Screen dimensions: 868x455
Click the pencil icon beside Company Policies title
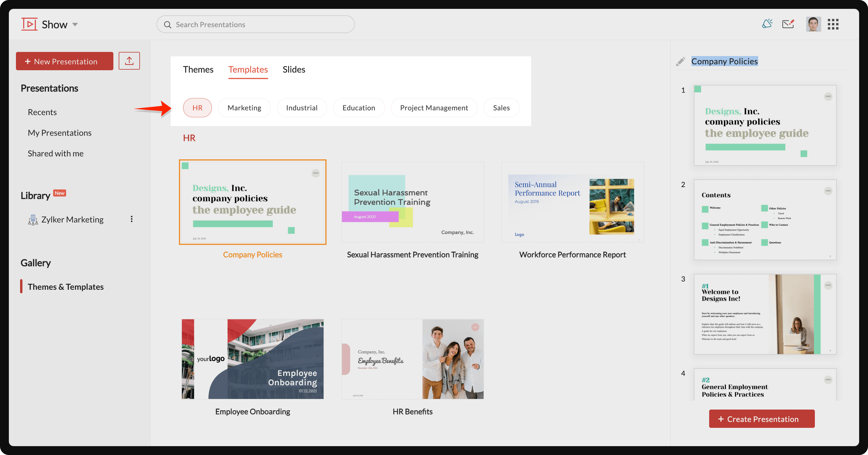[x=680, y=61]
